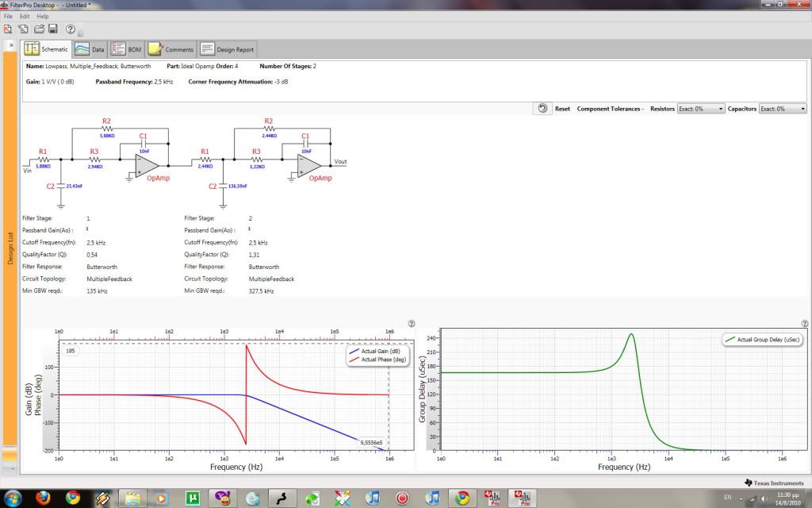Click the 185 phase marker label
Screen dimensions: 812x508
(71, 351)
